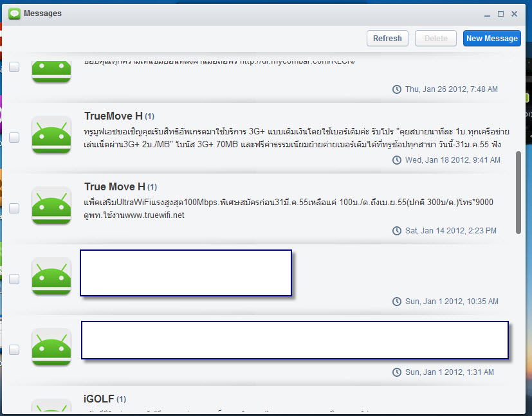
Task: Click Android avatar of Jan 1 10:35 AM message
Action: (x=51, y=276)
